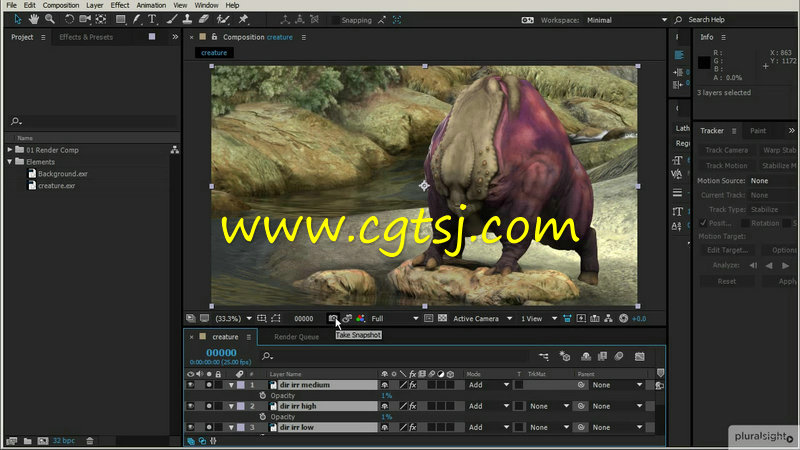Hide the dir irr high layer
This screenshot has height=450, width=800.
pos(190,406)
